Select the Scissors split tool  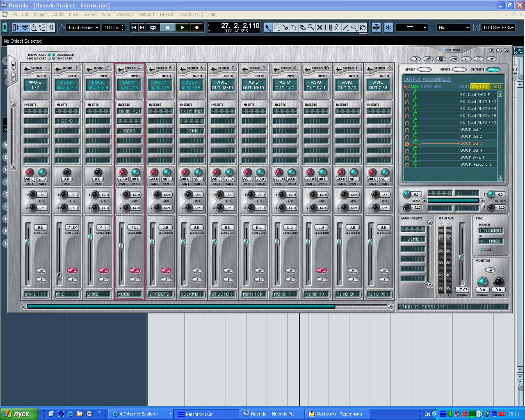(285, 27)
